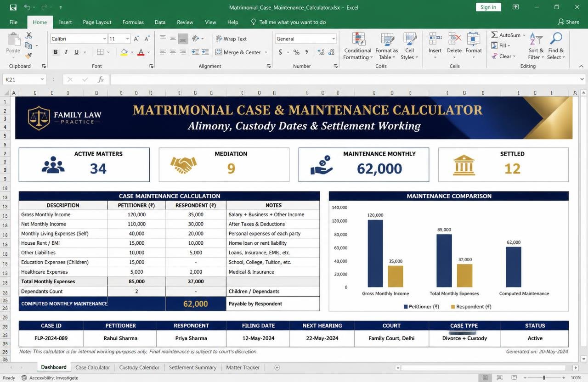
Task: Apply the Percent Style format
Action: click(296, 52)
